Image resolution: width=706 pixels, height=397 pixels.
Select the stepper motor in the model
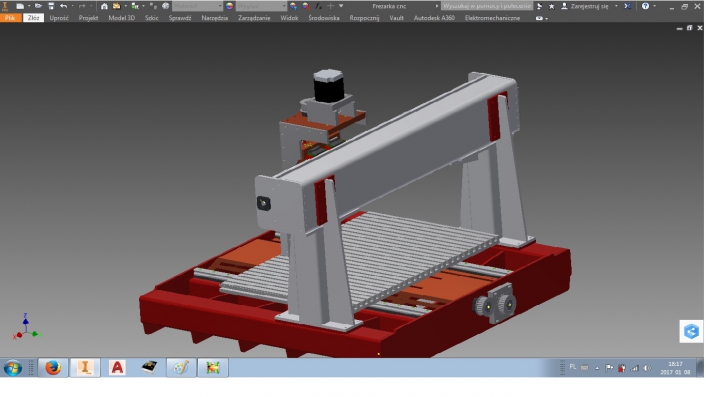pyautogui.click(x=329, y=86)
